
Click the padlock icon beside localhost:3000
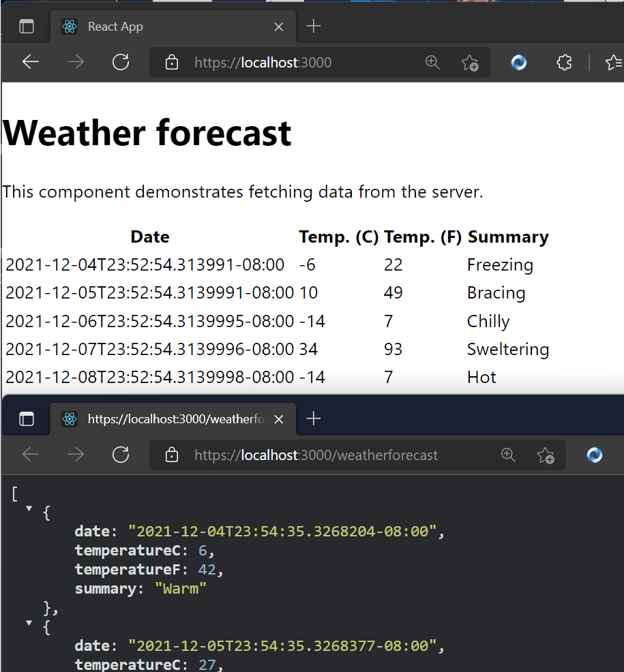pos(171,62)
